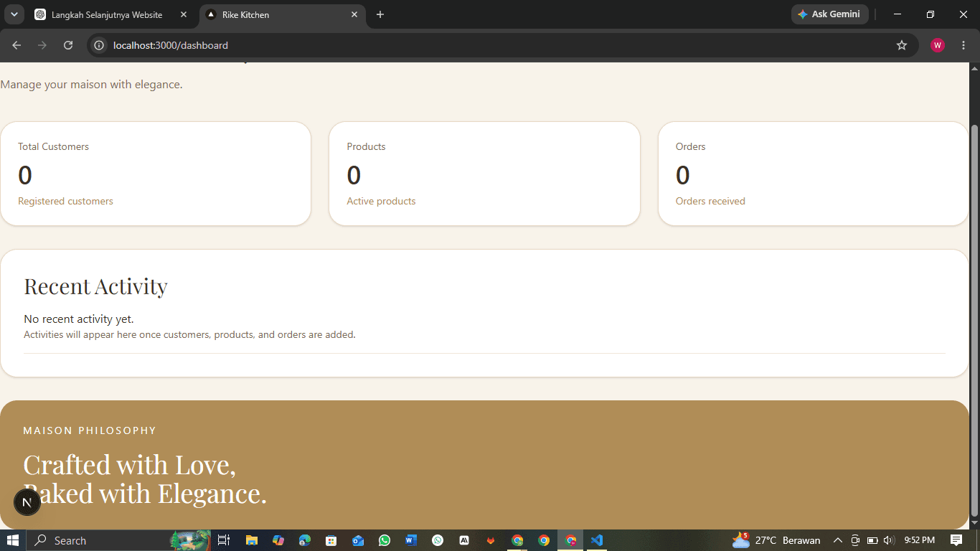980x551 pixels.
Task: Switch to the Rike Kitchen tab
Action: [x=282, y=14]
